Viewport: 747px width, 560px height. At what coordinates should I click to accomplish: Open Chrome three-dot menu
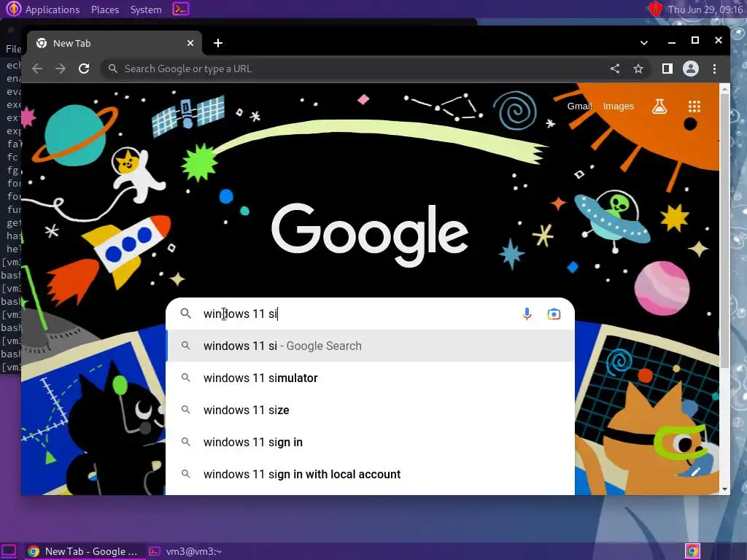coord(714,69)
